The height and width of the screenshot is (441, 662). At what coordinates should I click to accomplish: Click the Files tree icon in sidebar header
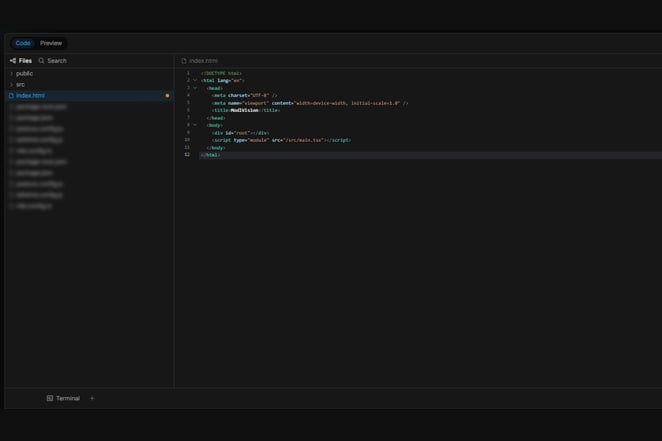click(13, 61)
